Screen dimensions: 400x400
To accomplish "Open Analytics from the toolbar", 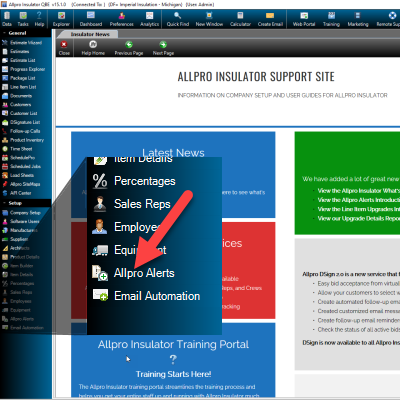I will 149,19.
